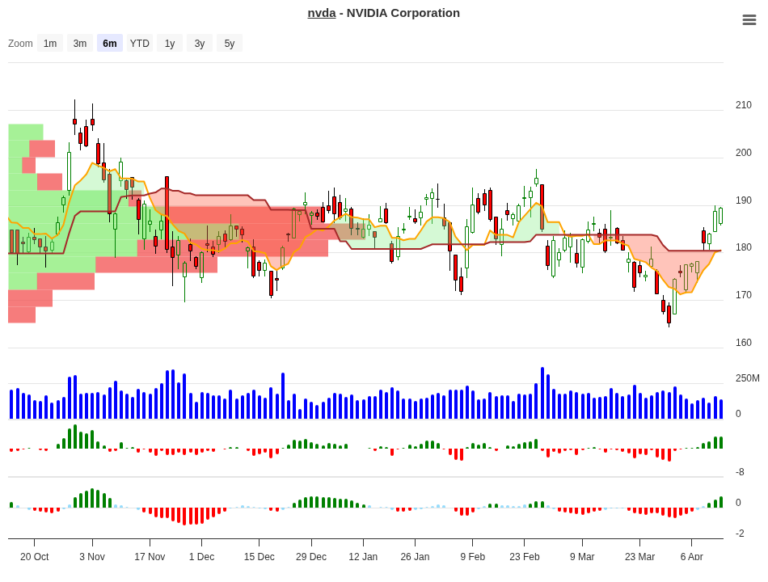Click the 9 Feb date label
Viewport: 768px width, 582px height.
coord(473,557)
